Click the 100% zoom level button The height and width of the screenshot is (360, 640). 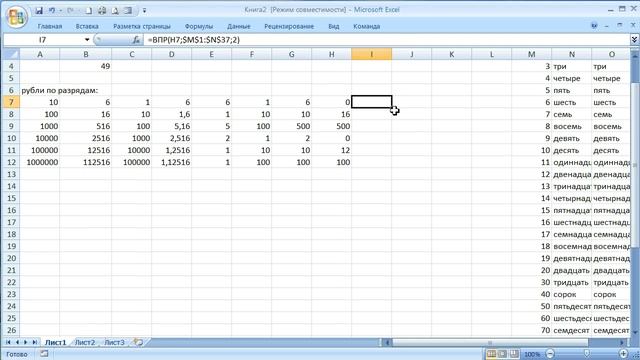(x=532, y=354)
